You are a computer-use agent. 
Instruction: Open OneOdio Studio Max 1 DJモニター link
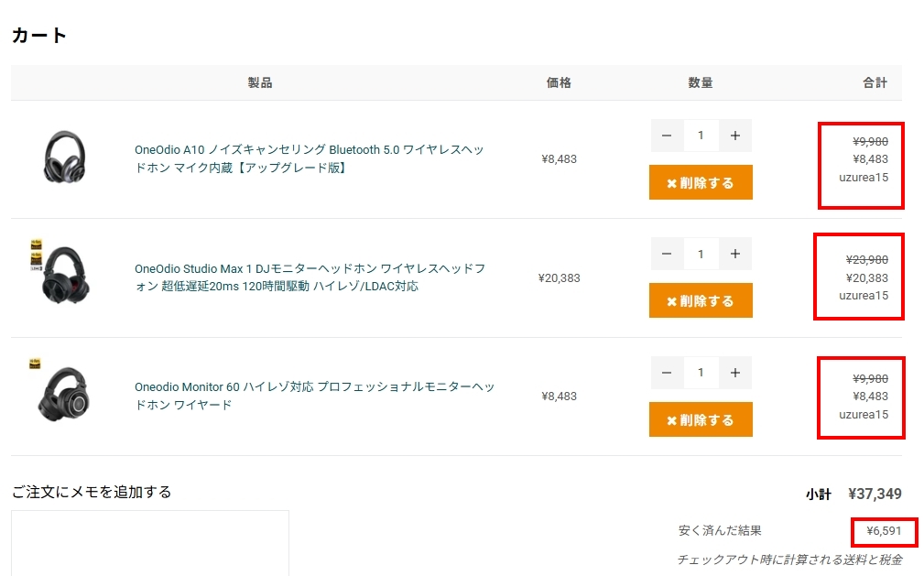[x=310, y=277]
